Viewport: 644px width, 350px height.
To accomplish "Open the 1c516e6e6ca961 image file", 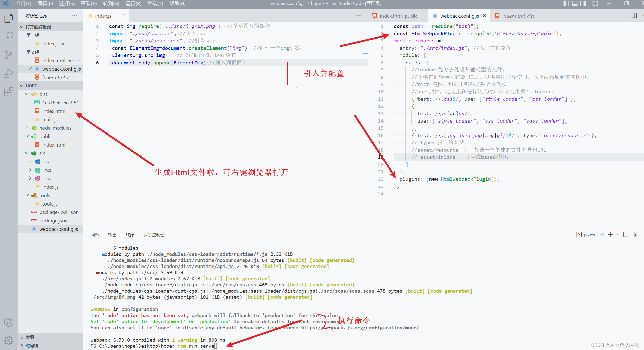I will (50, 103).
